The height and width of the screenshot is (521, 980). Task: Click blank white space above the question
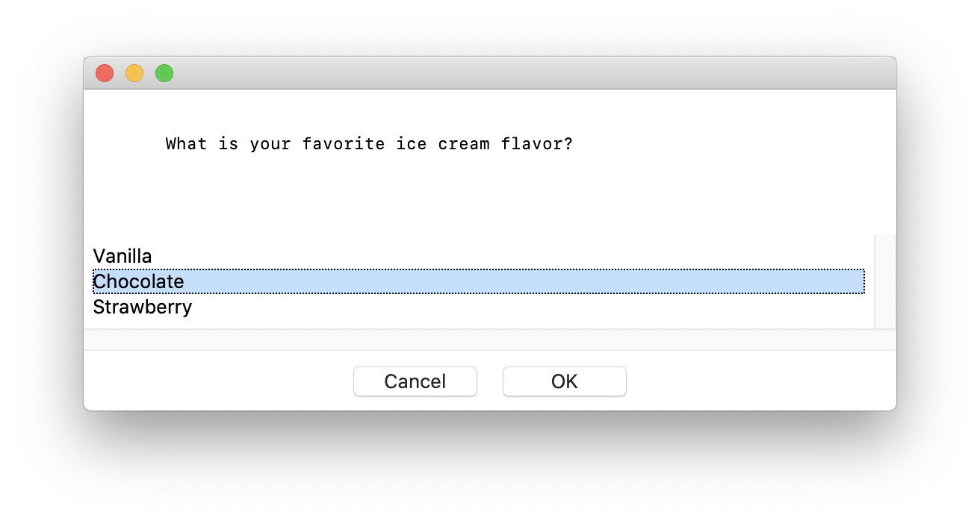[x=486, y=108]
